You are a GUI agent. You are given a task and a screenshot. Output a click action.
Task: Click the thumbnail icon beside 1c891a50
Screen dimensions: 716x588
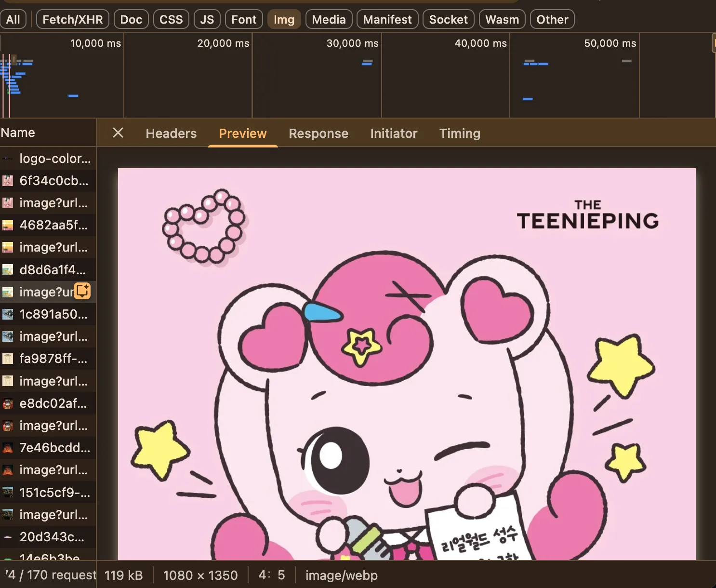tap(8, 314)
